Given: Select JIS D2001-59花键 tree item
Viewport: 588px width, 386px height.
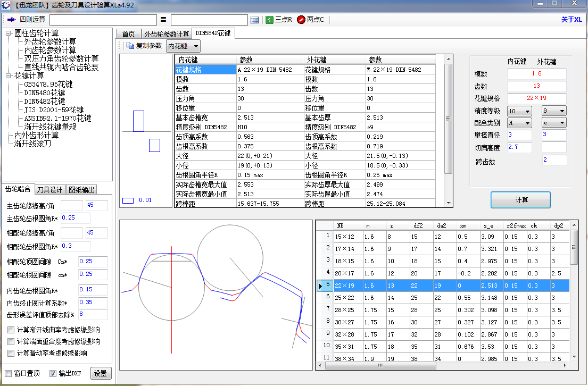Looking at the screenshot, I should click(54, 110).
